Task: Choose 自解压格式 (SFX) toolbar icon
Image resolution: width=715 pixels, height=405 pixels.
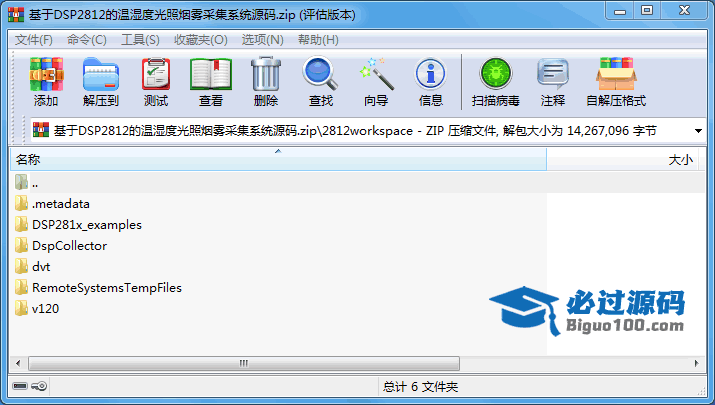Action: pyautogui.click(x=616, y=81)
